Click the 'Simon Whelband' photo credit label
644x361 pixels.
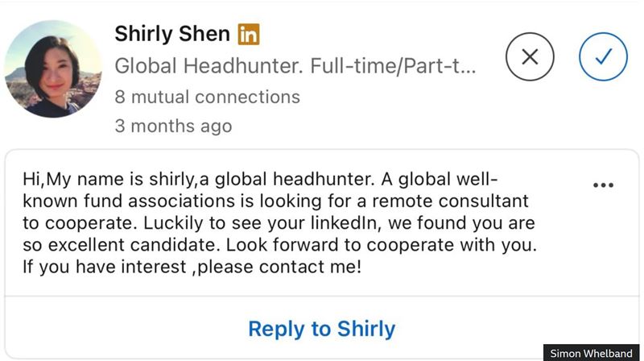(x=592, y=353)
